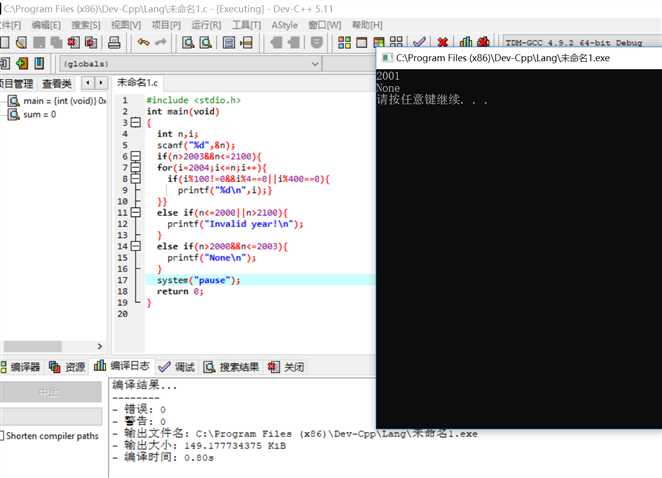Open the TDM-GCC 4.9.2 compiler dropdown
Screen dimensions: 662x478
click(582, 43)
